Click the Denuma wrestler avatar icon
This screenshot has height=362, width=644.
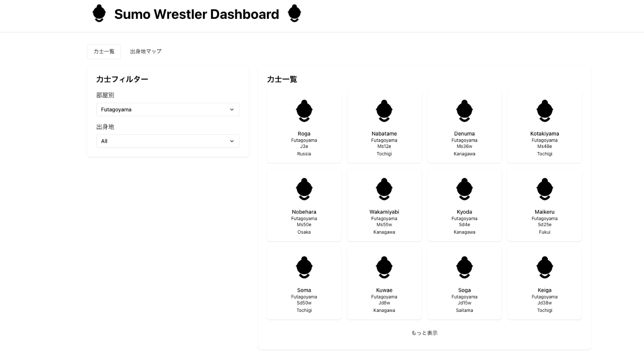(x=464, y=111)
